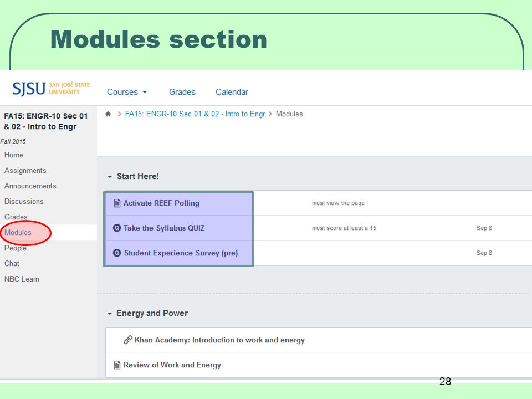Open NBC Learn in course sidebar
532x399 pixels.
[22, 279]
